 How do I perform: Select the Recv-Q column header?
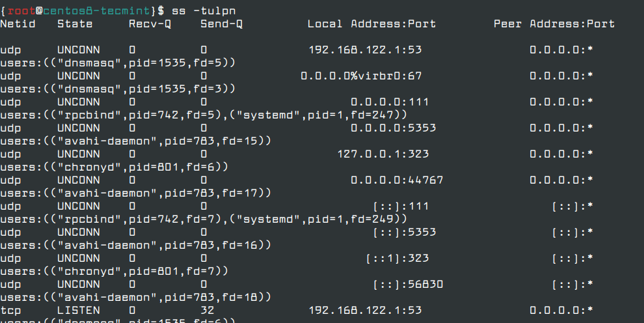pyautogui.click(x=150, y=24)
